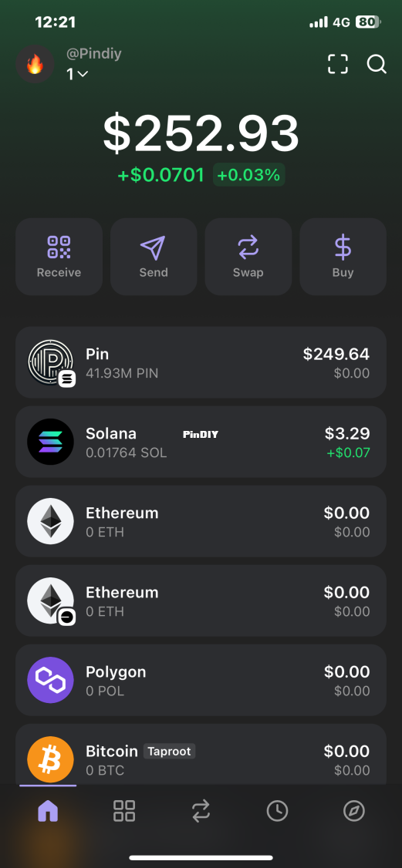Tap the Receive QR button
402x868 pixels.
(x=59, y=257)
